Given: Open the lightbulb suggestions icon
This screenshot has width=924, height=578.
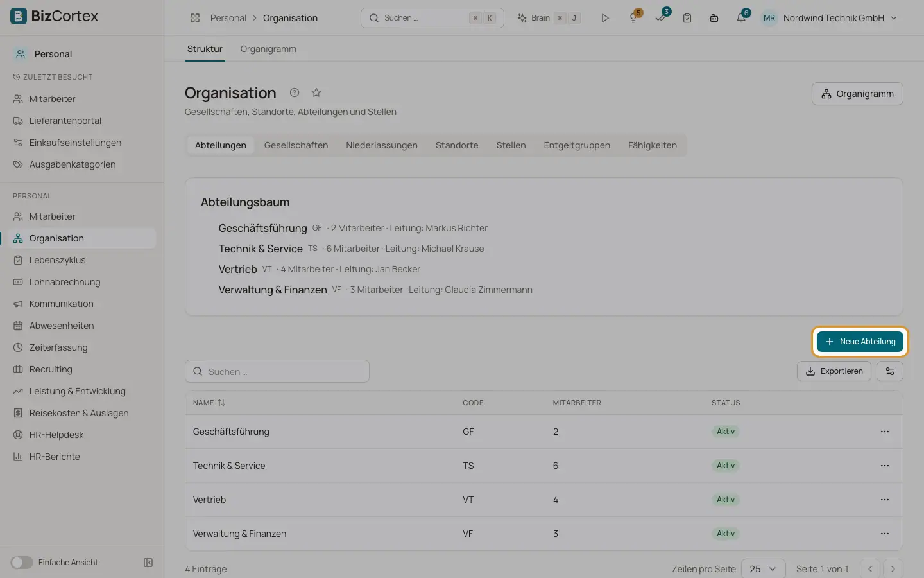Looking at the screenshot, I should point(633,18).
